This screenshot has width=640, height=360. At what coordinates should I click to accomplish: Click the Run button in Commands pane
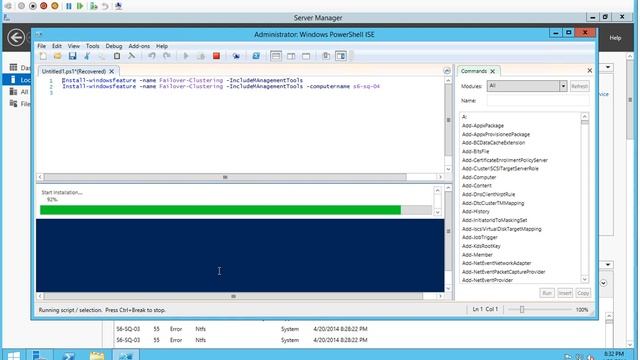[547, 293]
